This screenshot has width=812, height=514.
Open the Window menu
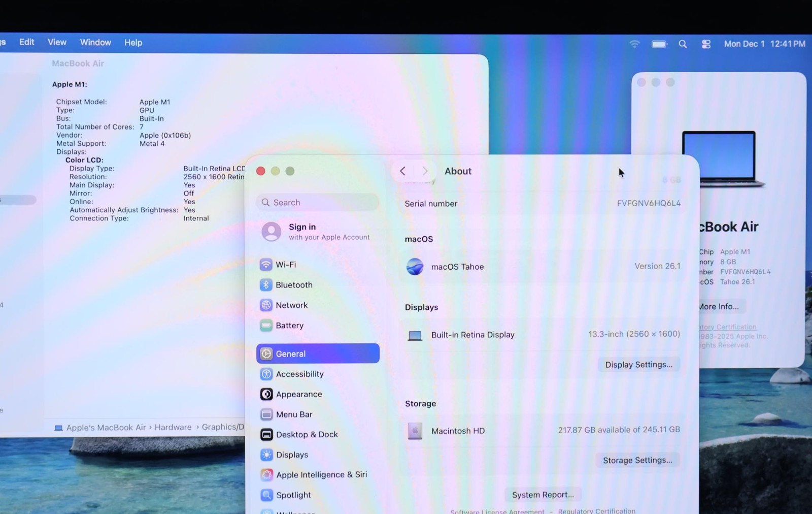[x=95, y=43]
